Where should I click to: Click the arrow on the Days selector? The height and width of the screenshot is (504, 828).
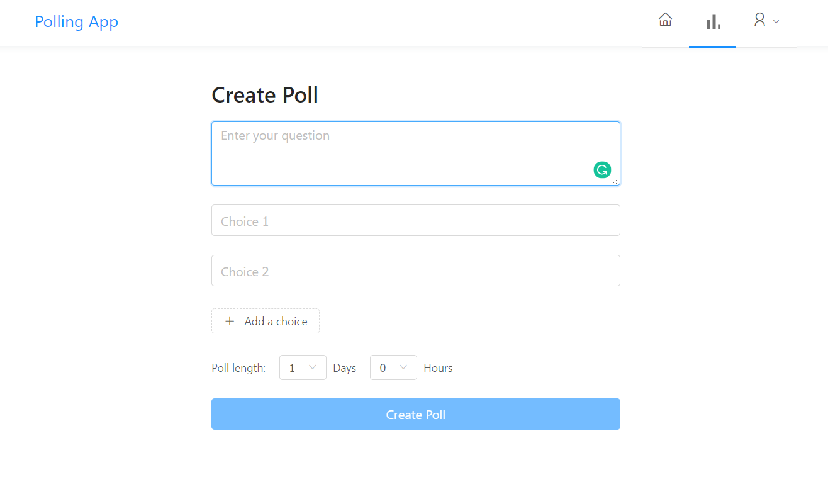[x=313, y=367]
